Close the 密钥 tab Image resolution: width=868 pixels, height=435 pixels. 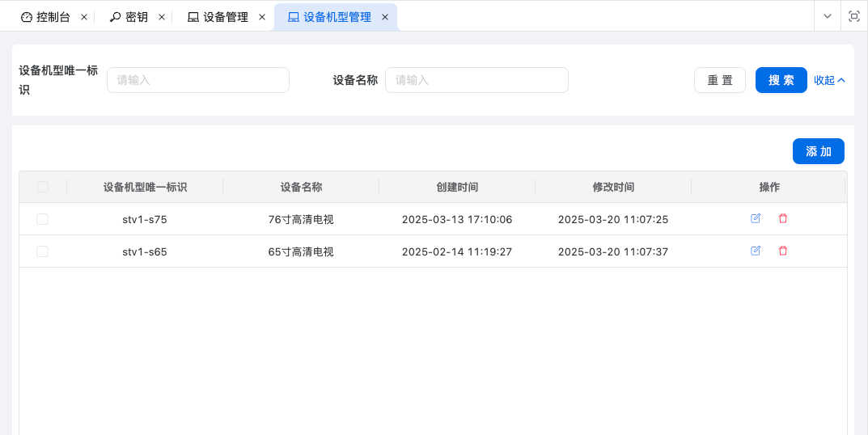click(x=162, y=17)
